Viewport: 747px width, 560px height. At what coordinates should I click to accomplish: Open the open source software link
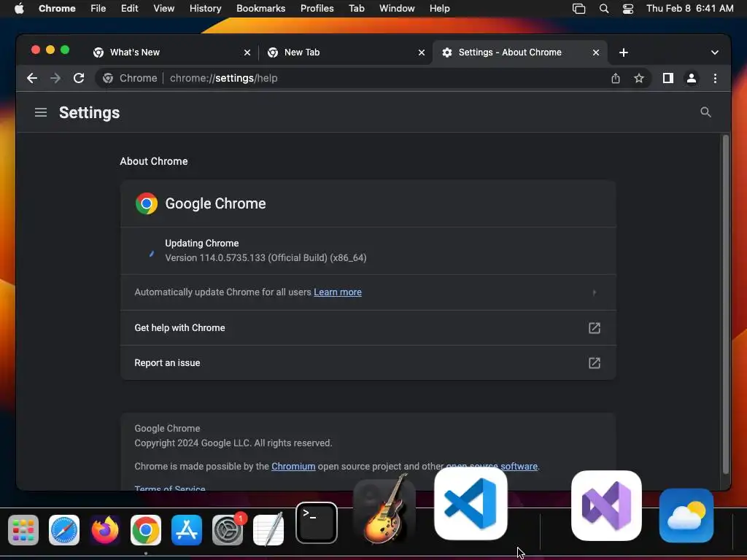click(x=492, y=467)
